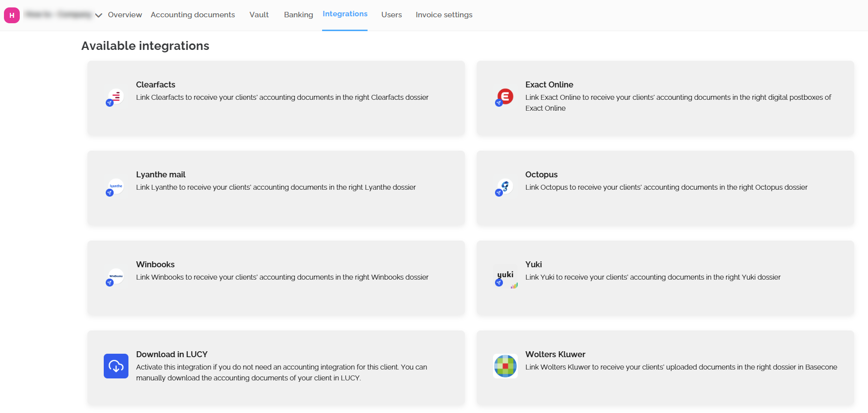
Task: Click the Wolters Kluwer logo icon
Action: pyautogui.click(x=505, y=366)
